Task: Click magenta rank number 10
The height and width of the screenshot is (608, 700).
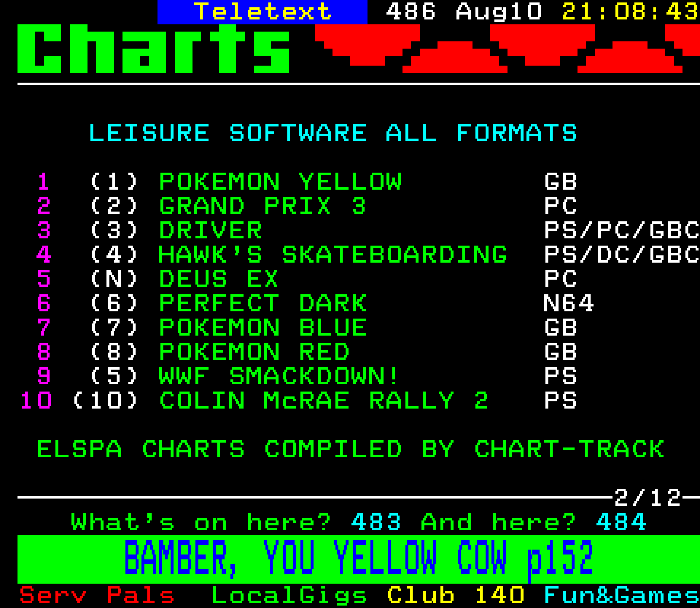Action: point(36,401)
